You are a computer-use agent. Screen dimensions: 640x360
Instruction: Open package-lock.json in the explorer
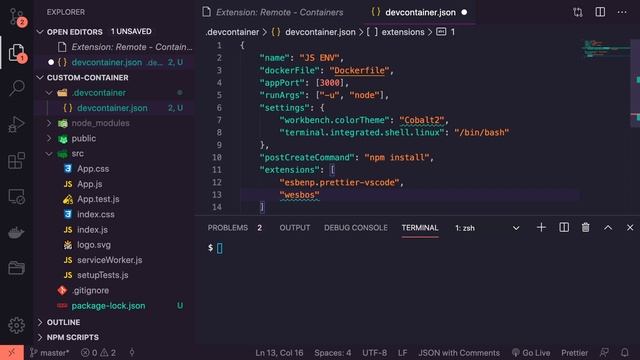coord(108,306)
